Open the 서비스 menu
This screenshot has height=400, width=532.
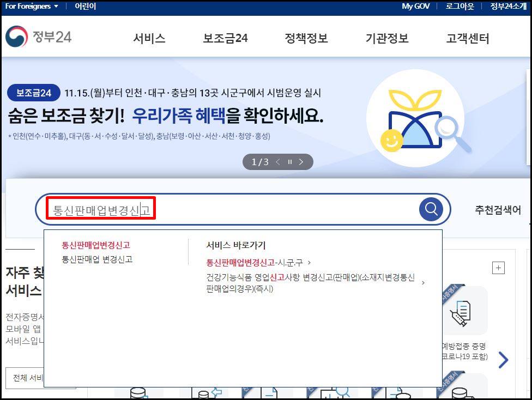149,38
